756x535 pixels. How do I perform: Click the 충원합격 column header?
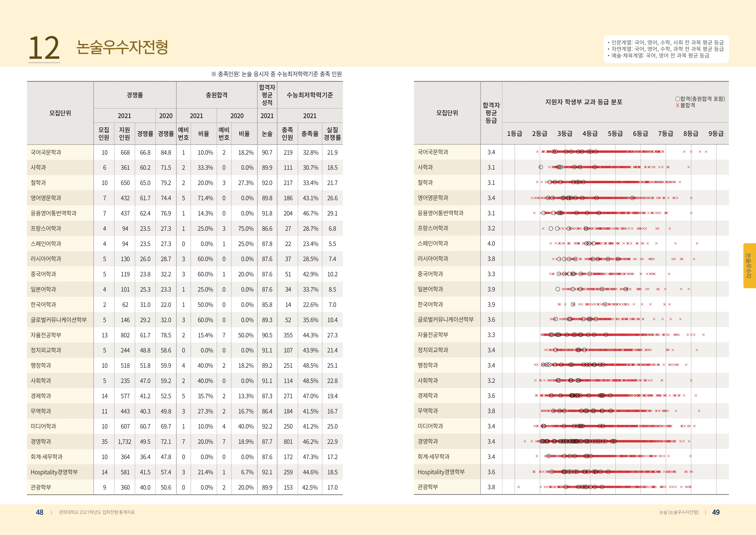point(216,95)
